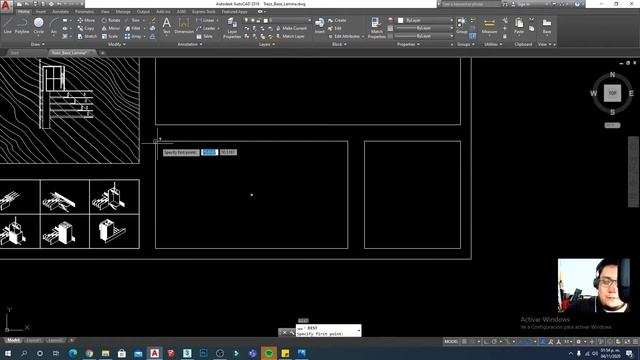Activate the Rotate command
This screenshot has width=640, height=360.
[x=111, y=20]
